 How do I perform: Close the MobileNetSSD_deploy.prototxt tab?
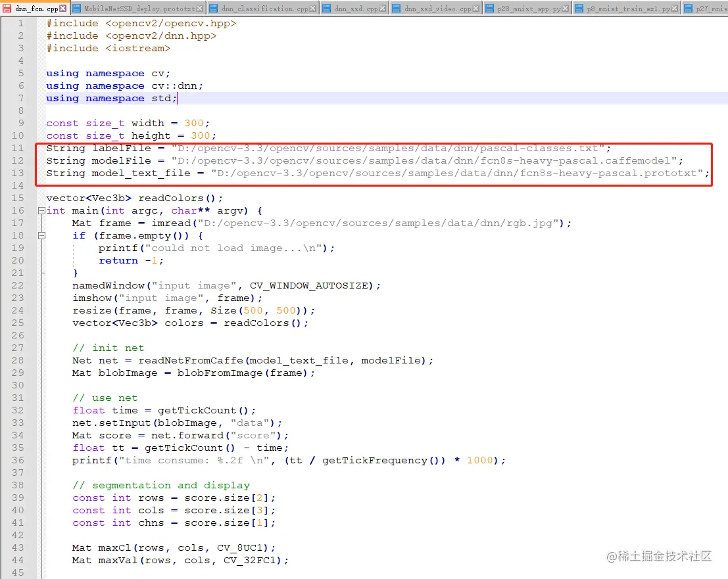pyautogui.click(x=200, y=9)
